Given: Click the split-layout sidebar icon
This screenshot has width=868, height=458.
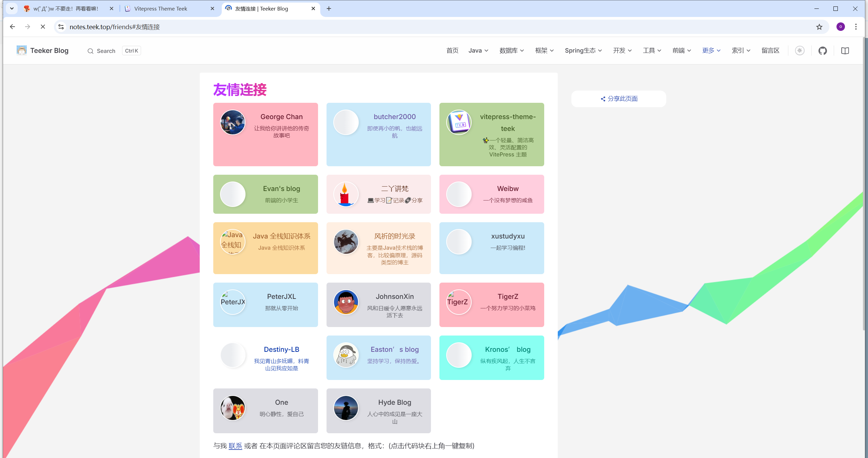Looking at the screenshot, I should pyautogui.click(x=845, y=51).
